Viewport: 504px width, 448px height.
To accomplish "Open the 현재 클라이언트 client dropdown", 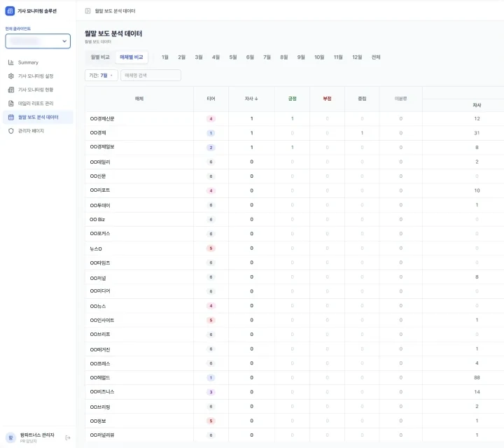I will tap(38, 41).
